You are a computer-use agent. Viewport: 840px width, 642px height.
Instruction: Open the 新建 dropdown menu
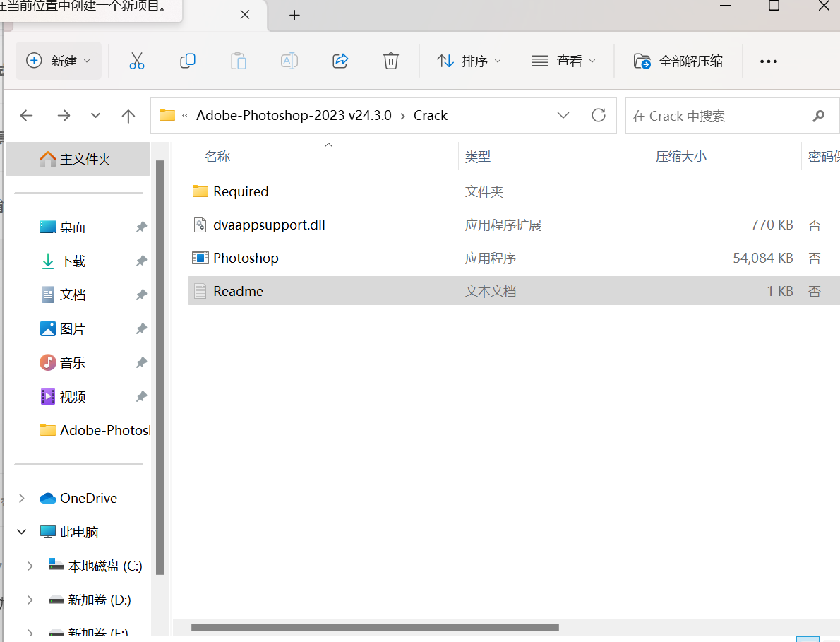coord(58,61)
